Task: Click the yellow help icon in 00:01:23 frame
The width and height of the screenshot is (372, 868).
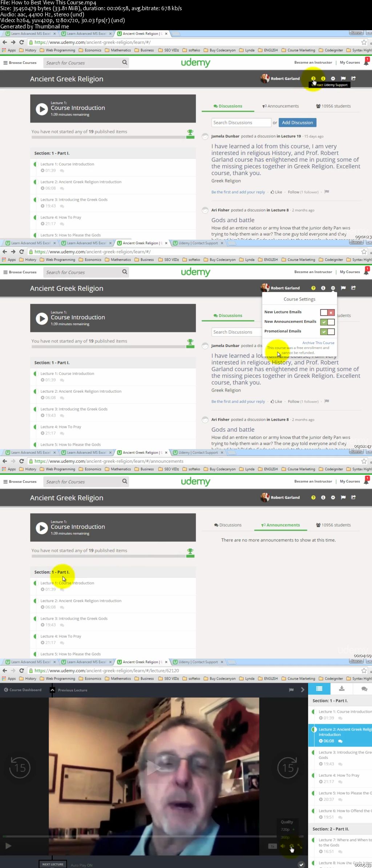Action: point(313,79)
